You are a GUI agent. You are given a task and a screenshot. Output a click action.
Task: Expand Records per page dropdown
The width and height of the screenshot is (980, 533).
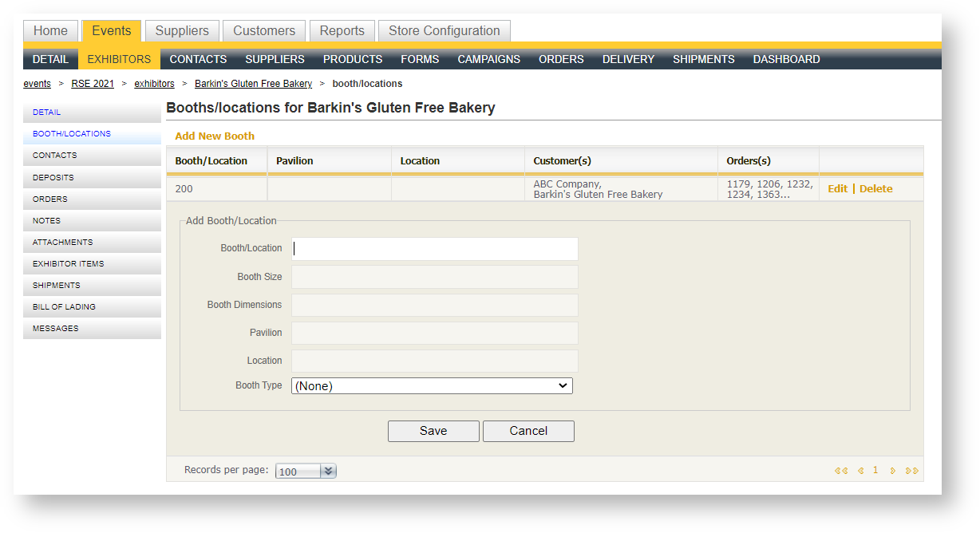tap(328, 472)
